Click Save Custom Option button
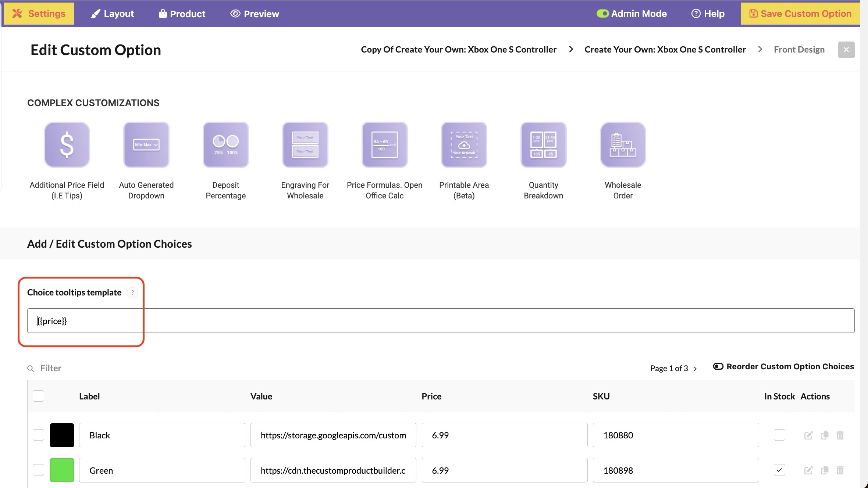868x488 pixels. coord(800,14)
